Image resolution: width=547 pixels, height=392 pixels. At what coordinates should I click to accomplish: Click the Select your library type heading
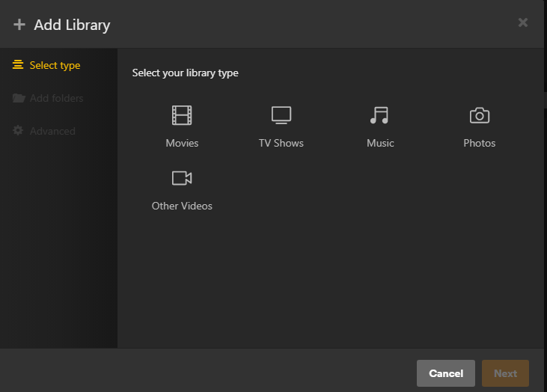coord(186,73)
